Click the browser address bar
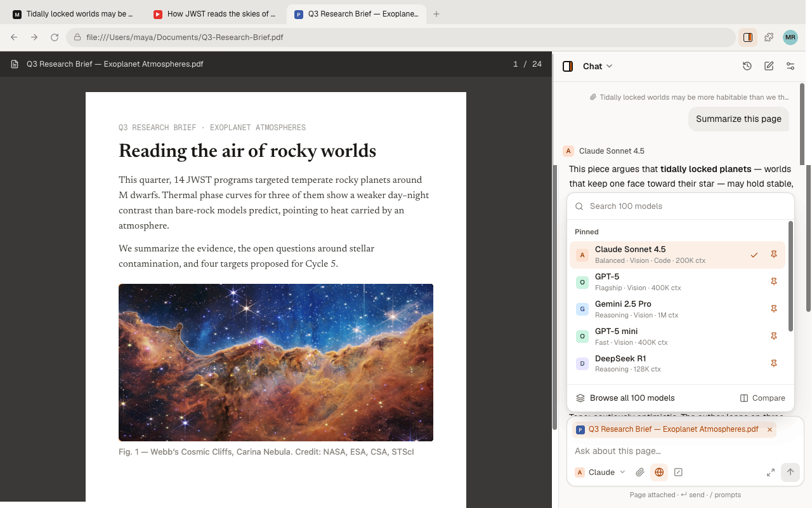This screenshot has height=508, width=812. click(401, 37)
